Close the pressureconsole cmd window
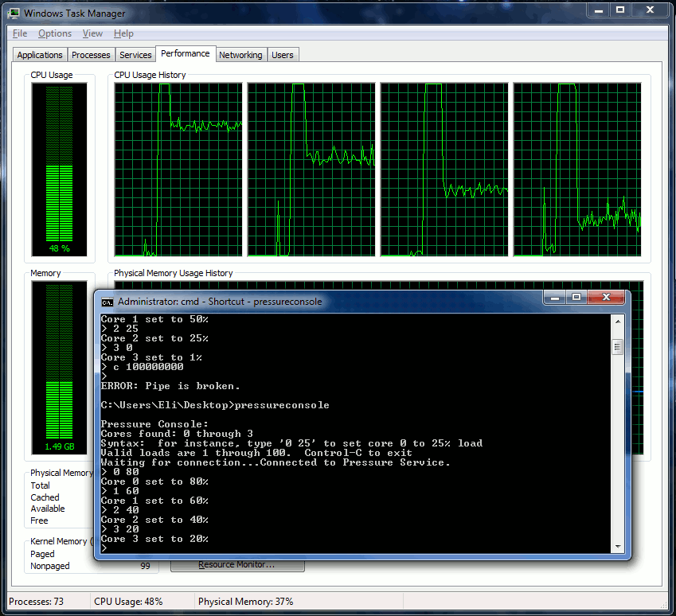Viewport: 676px width, 616px height. 606,297
